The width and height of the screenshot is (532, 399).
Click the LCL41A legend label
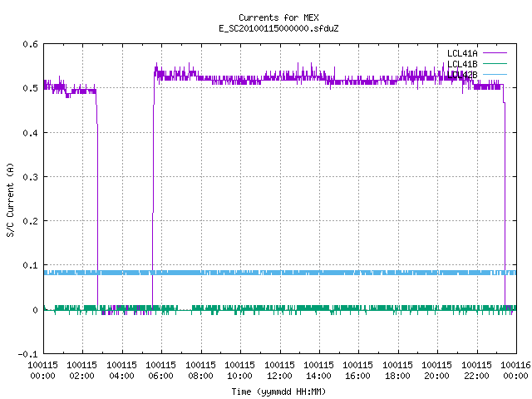pos(462,53)
